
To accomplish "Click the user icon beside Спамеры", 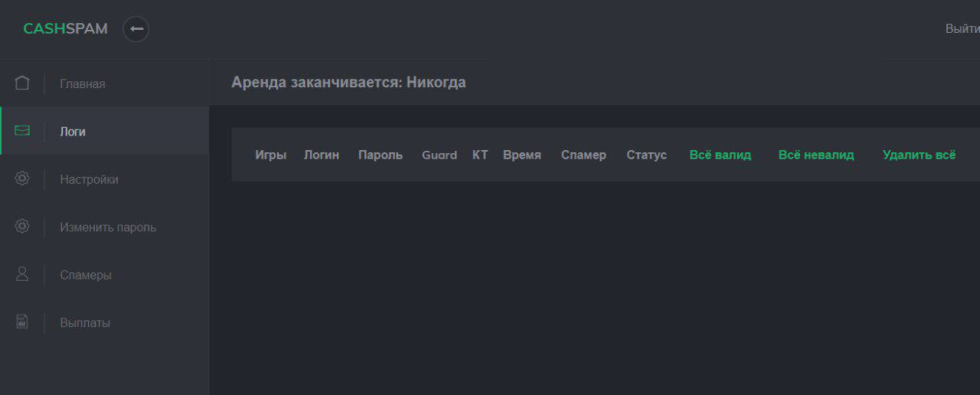I will coord(22,274).
